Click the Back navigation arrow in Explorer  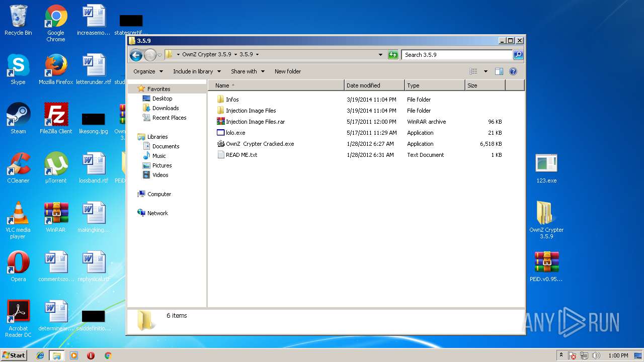click(135, 55)
